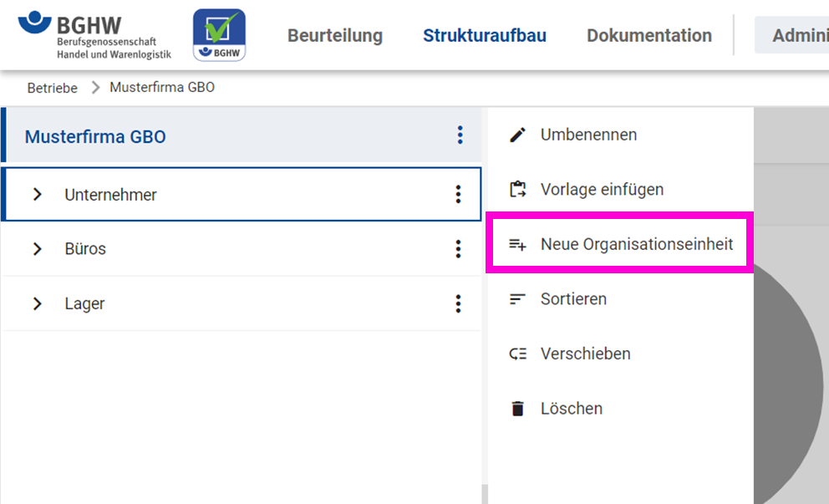
Task: Open the three-dot menu for Unternehmer
Action: [458, 195]
